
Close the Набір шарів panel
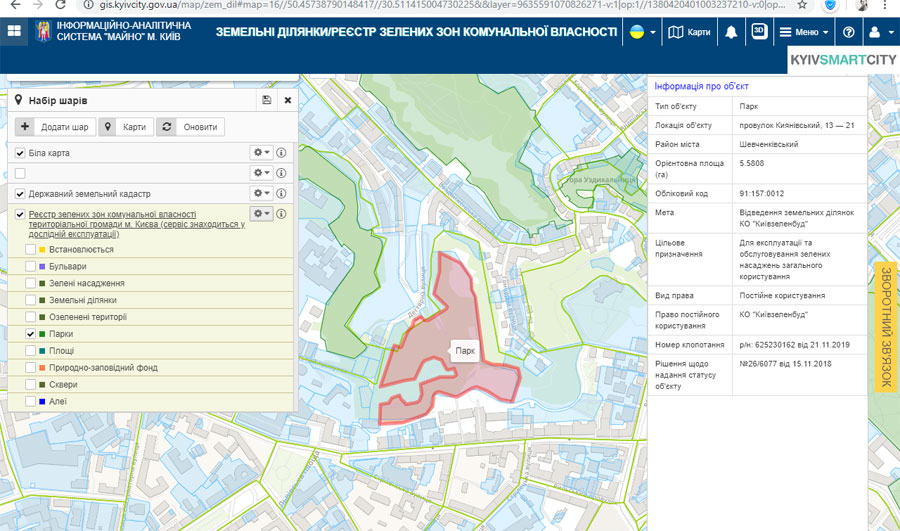coord(288,100)
